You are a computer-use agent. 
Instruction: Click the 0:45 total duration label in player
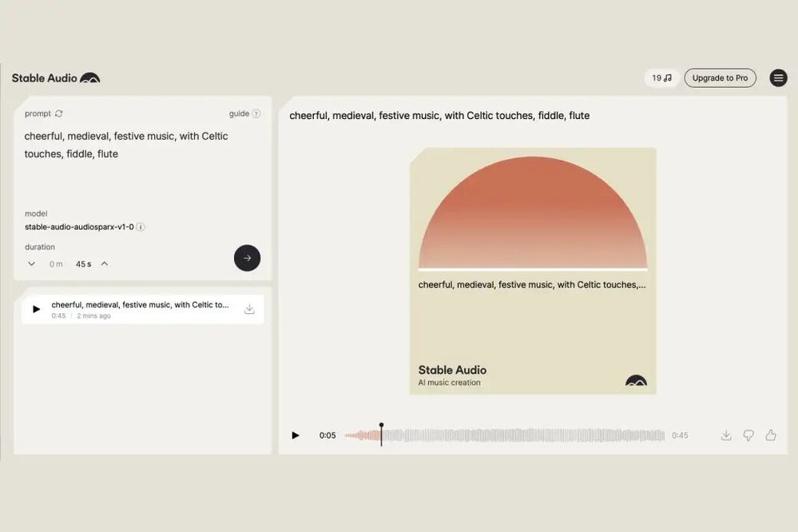tap(680, 435)
